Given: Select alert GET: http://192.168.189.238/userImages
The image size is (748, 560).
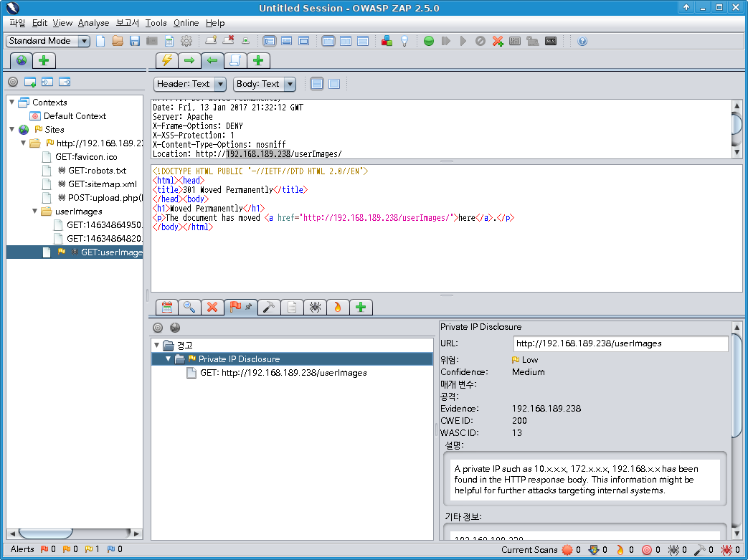Looking at the screenshot, I should (283, 373).
